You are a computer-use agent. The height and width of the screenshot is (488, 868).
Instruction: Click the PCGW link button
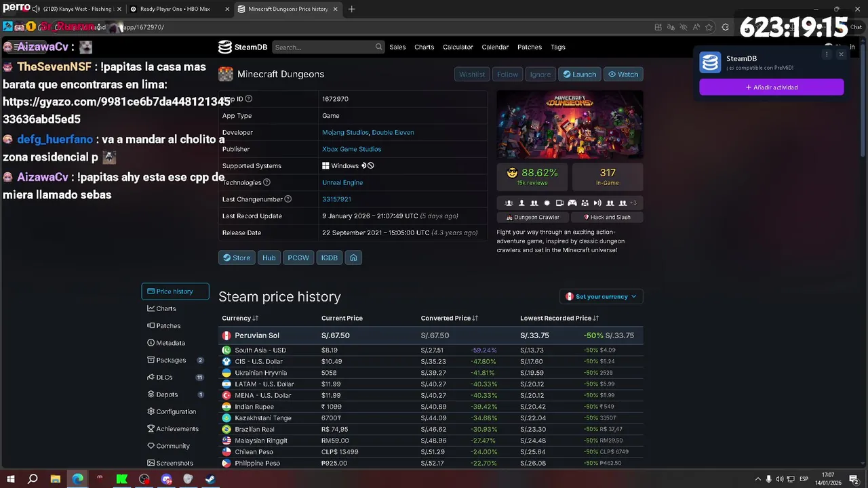coord(298,258)
